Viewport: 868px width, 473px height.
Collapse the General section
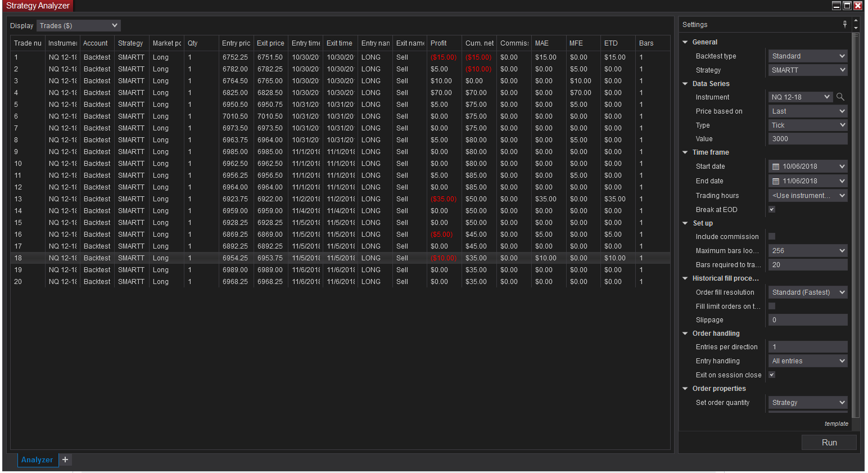(685, 42)
